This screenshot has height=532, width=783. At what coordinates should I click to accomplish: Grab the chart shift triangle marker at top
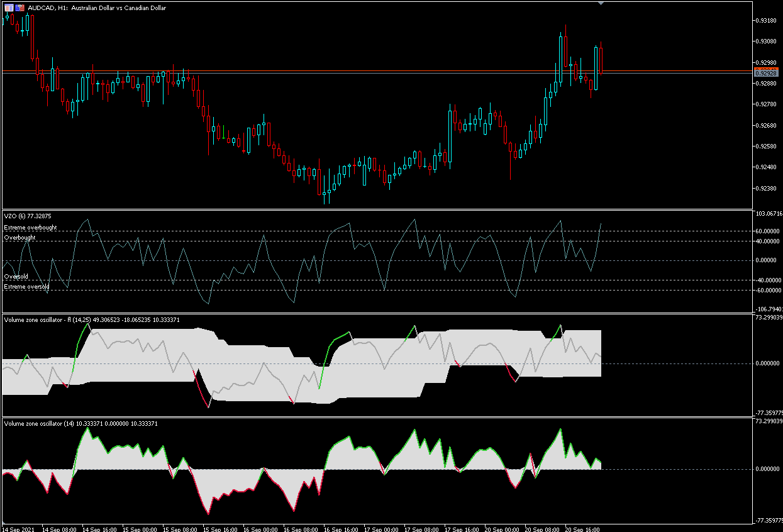click(x=601, y=4)
